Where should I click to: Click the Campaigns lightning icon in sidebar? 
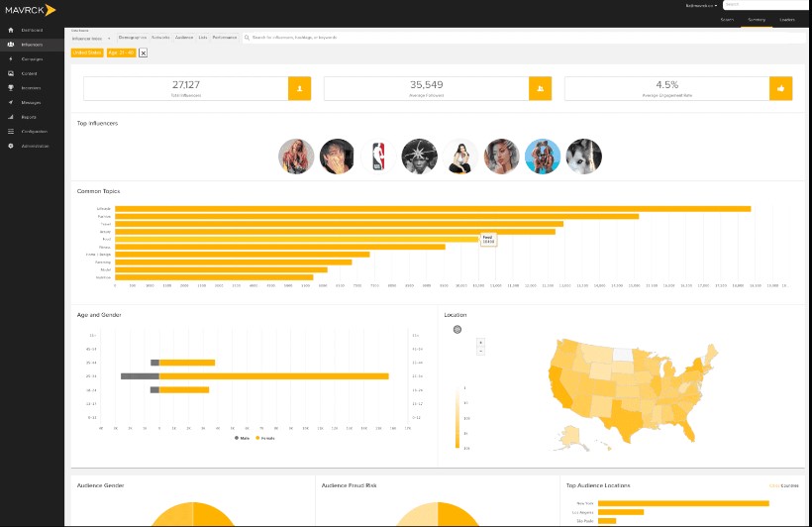pyautogui.click(x=11, y=58)
